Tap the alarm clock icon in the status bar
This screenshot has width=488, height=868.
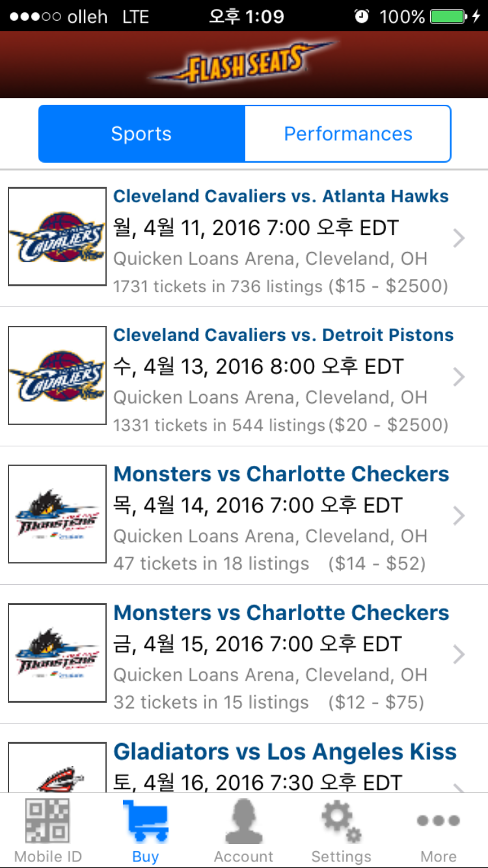tap(362, 16)
